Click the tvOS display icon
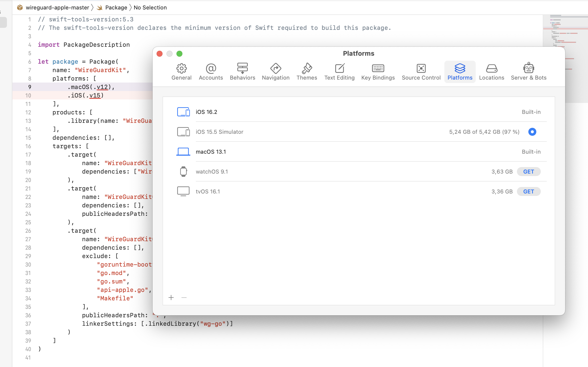This screenshot has width=588, height=367. pos(183,191)
